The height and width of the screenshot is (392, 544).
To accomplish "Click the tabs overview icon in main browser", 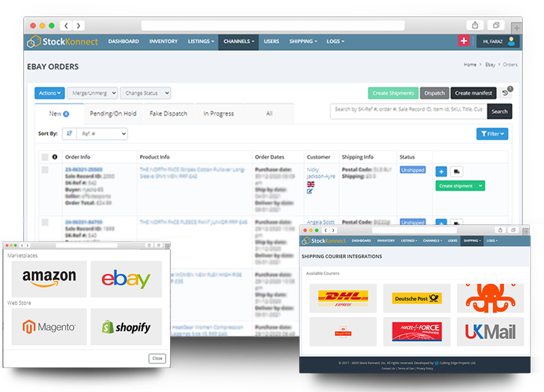I will [496, 25].
